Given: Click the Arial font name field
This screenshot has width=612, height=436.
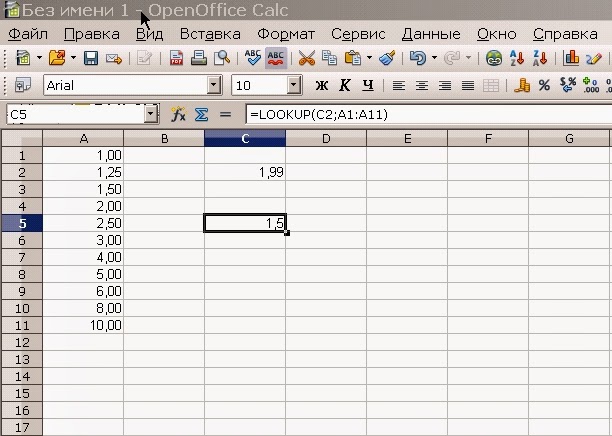Looking at the screenshot, I should (126, 85).
